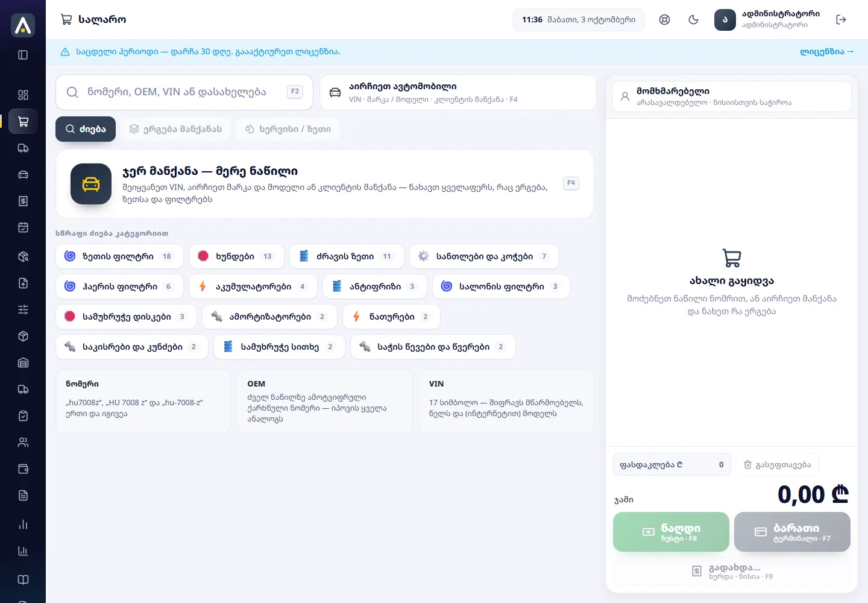
Task: Toggle dark mode with the moon icon
Action: coord(693,19)
